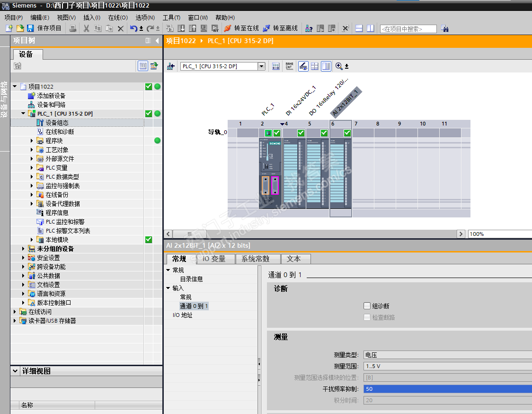Open the network view icon in the device editor

(171, 66)
